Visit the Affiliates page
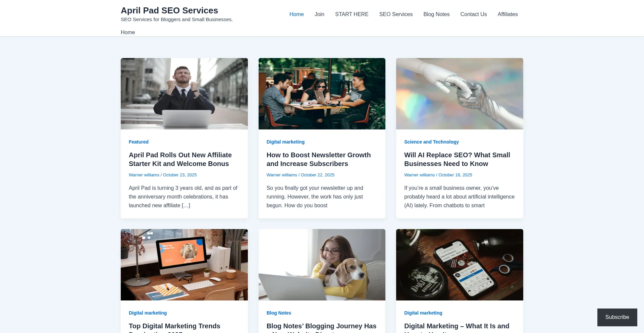 pyautogui.click(x=507, y=14)
